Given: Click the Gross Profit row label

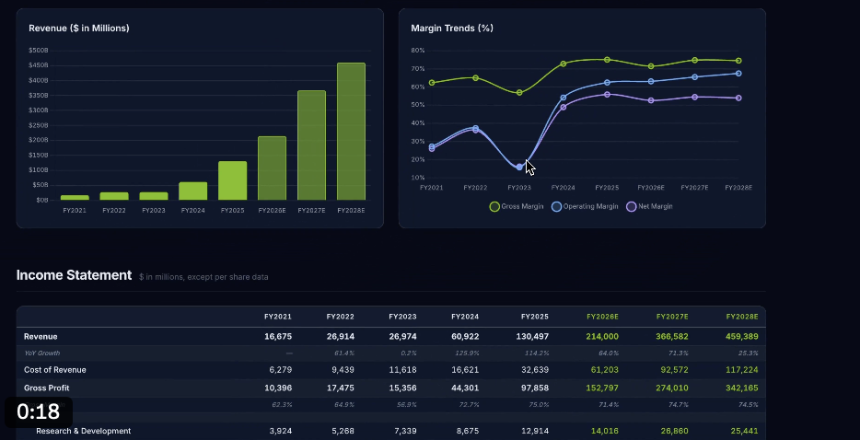Looking at the screenshot, I should [x=46, y=387].
